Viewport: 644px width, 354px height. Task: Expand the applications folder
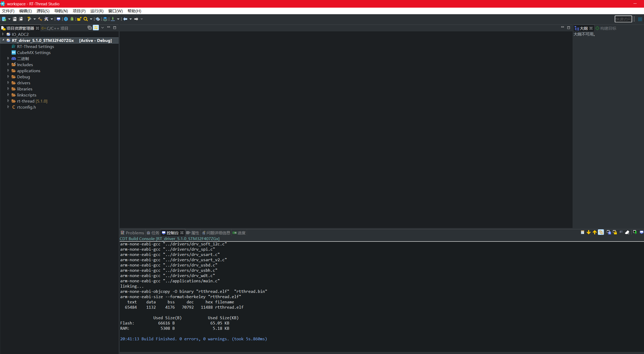click(8, 71)
